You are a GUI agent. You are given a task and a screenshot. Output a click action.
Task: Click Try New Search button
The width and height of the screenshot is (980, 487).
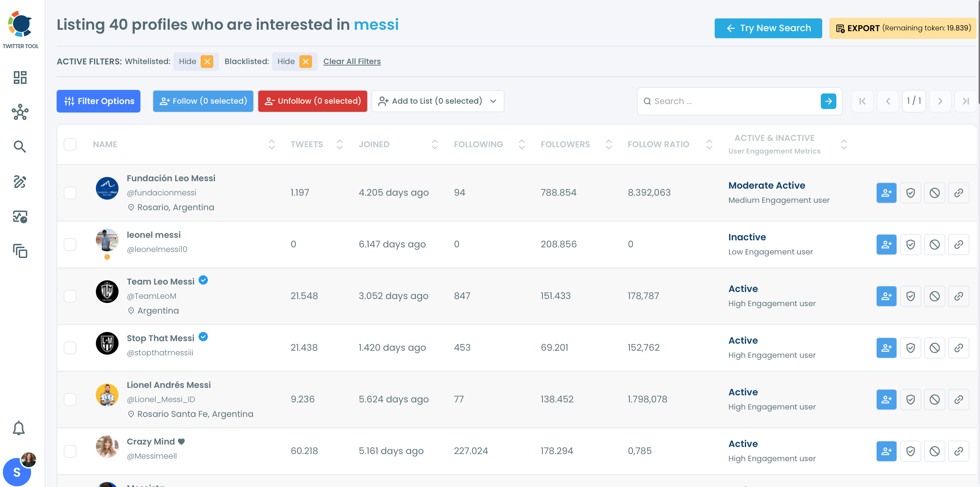click(x=768, y=28)
